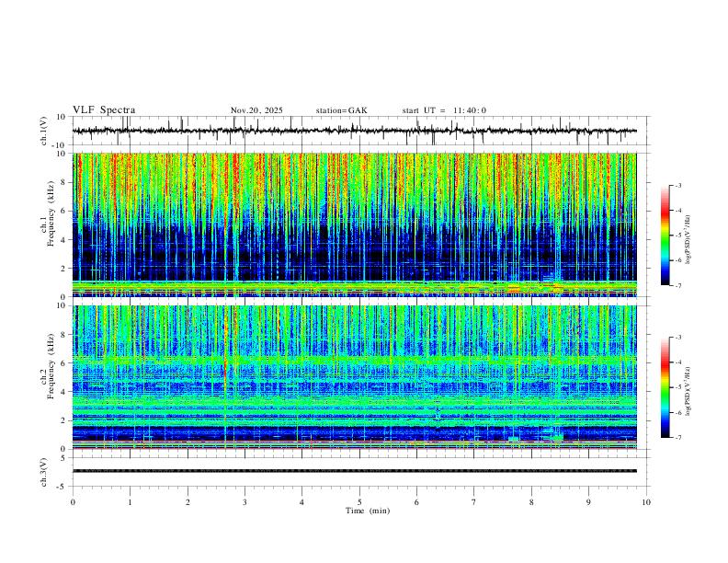Click the 'station=GAK' header text

(341, 110)
